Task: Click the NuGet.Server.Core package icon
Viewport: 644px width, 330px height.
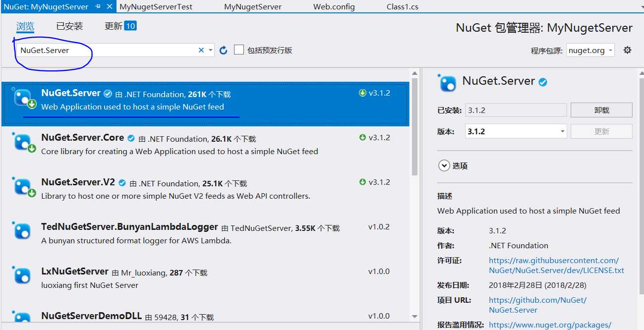Action: [x=23, y=142]
